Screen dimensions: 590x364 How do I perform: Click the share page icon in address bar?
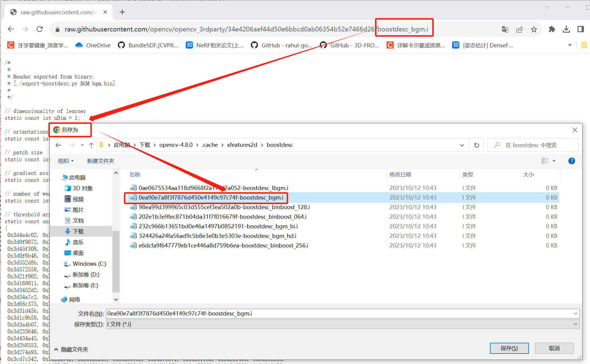click(x=520, y=29)
